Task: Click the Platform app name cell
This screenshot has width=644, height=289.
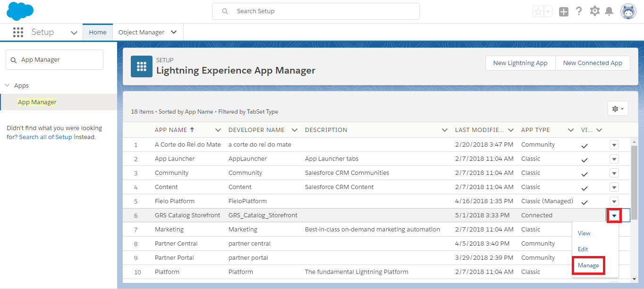Action: (167, 272)
